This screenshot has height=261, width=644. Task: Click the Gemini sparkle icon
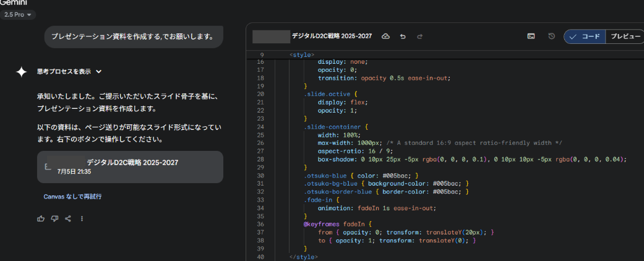click(x=21, y=72)
